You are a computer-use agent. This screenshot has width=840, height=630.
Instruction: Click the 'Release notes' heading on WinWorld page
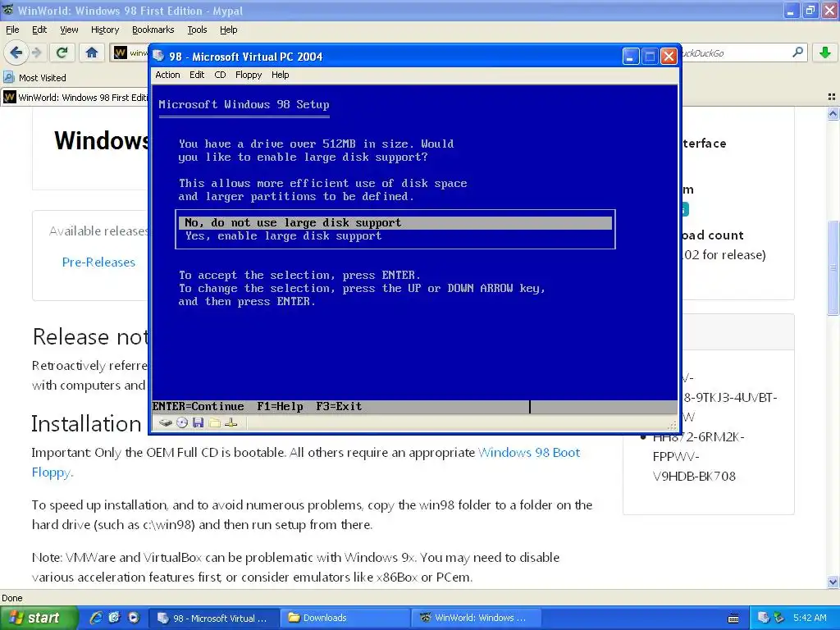(90, 337)
